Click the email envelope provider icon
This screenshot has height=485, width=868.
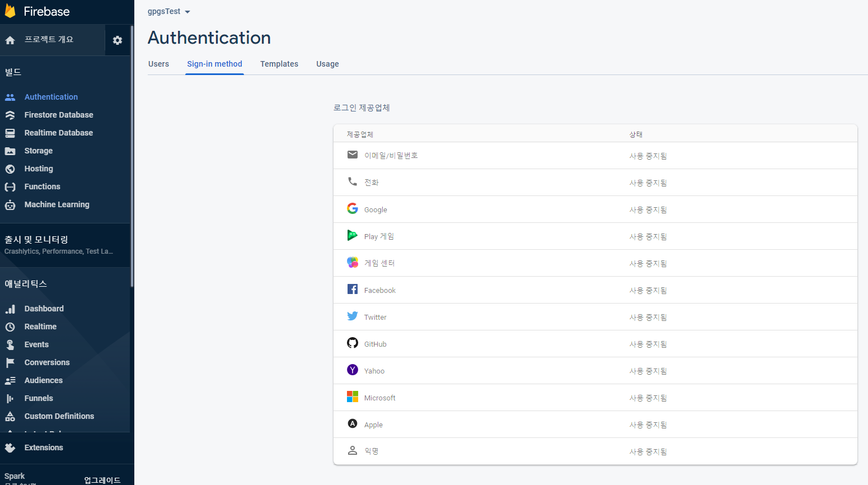pos(353,155)
